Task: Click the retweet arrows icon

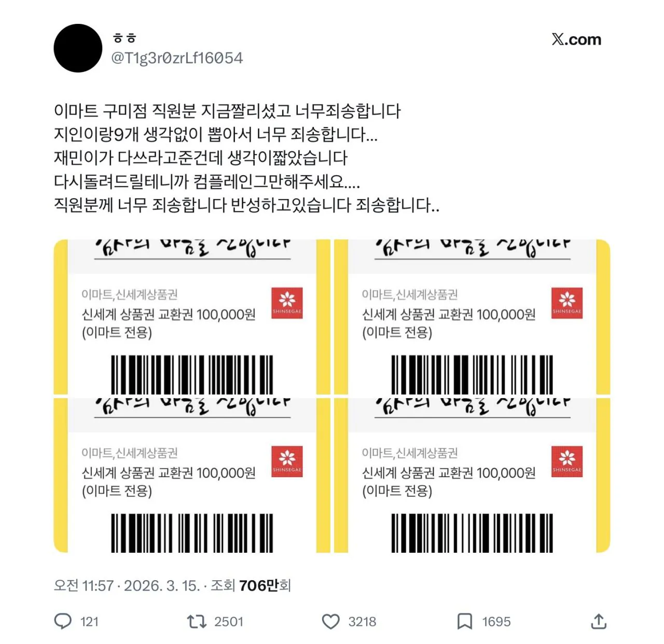Action: pos(197,621)
